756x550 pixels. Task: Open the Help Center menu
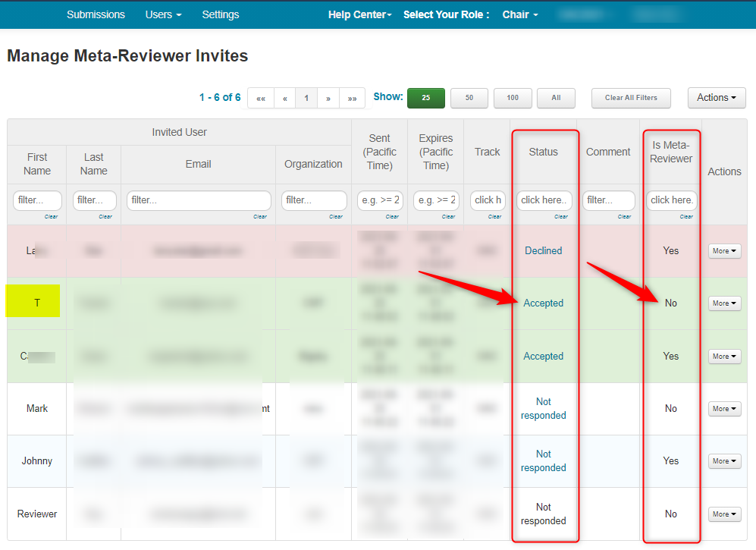tap(359, 14)
